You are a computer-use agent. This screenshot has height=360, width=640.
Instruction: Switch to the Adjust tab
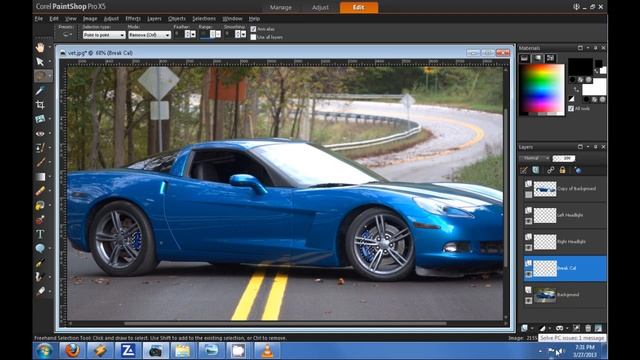click(x=320, y=7)
